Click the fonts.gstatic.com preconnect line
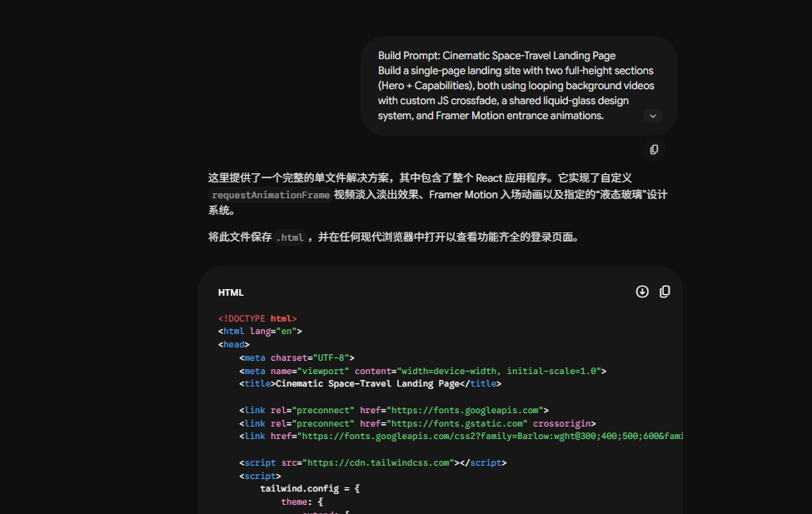Viewport: 812px width, 514px height. point(417,423)
